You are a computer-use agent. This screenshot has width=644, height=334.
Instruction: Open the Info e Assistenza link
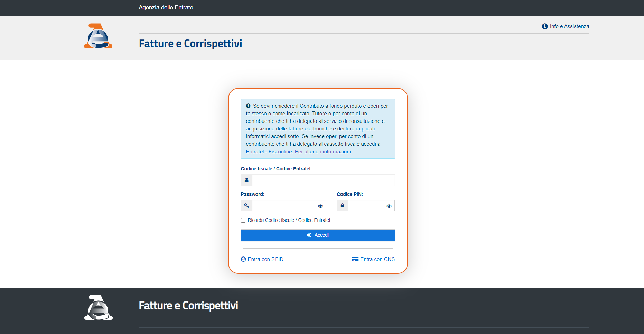[569, 26]
